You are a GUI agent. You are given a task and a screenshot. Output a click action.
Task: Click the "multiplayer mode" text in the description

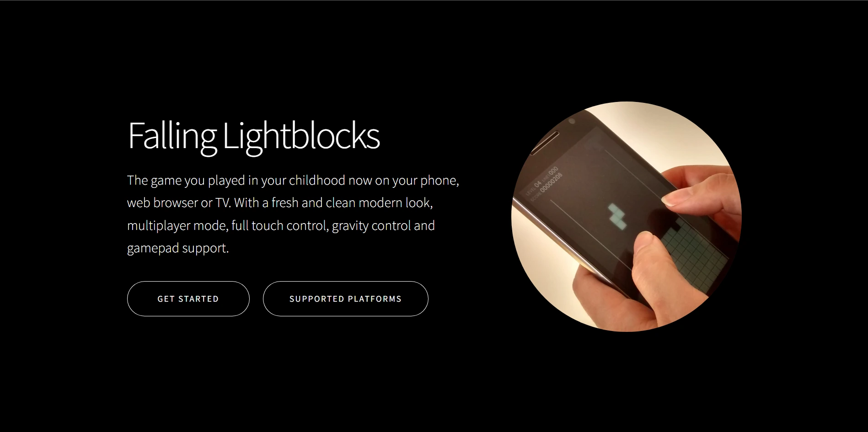pyautogui.click(x=177, y=225)
